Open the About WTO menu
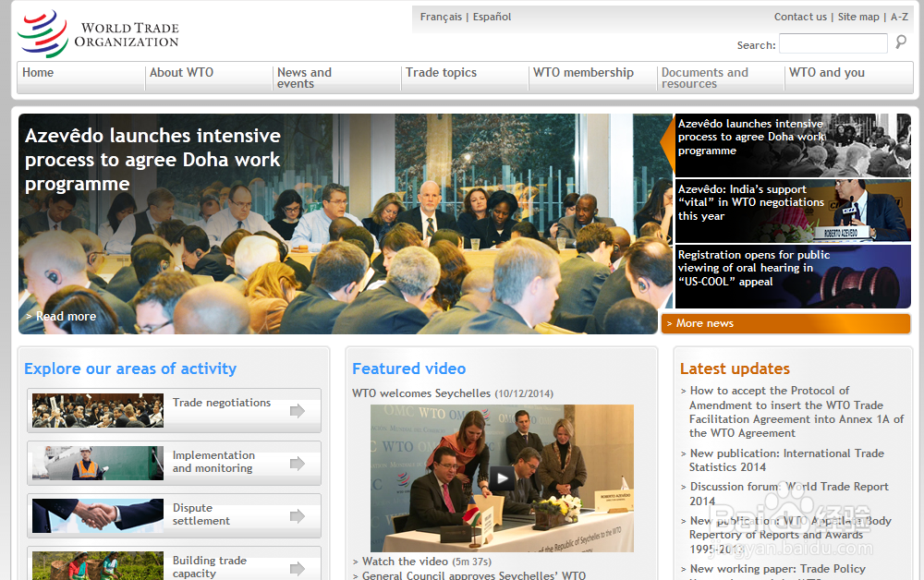The width and height of the screenshot is (924, 580). click(181, 72)
